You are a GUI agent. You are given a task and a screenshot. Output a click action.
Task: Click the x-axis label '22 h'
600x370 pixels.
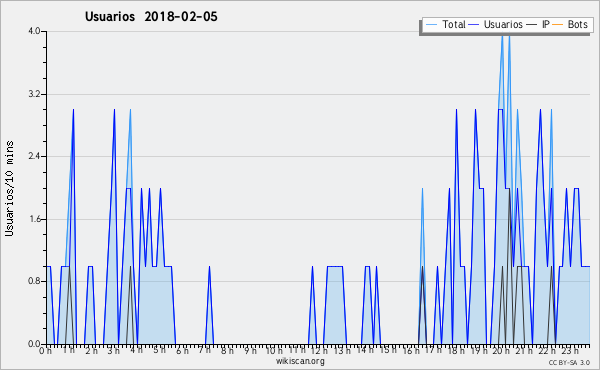pyautogui.click(x=547, y=350)
